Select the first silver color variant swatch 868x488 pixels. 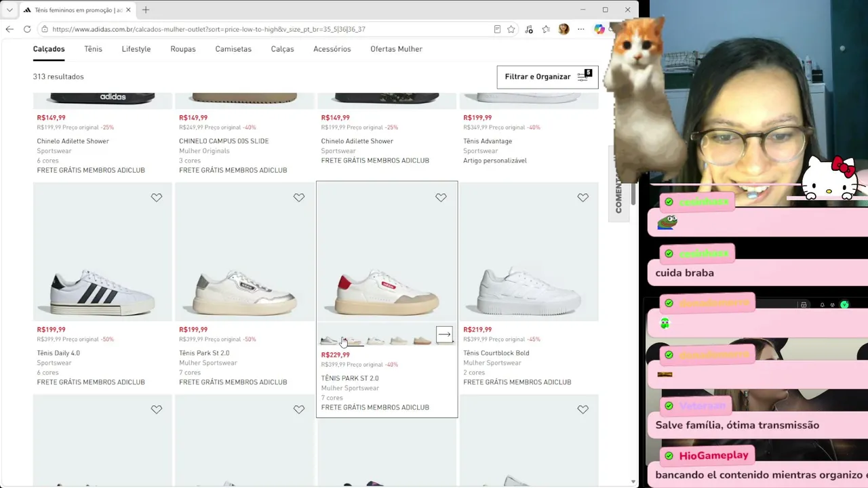click(x=329, y=340)
